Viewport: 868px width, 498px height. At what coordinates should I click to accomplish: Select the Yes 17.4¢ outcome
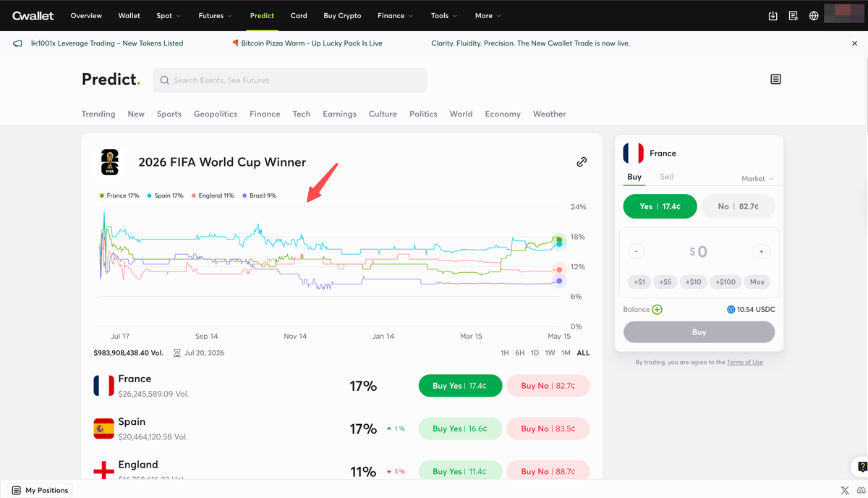[x=660, y=206]
